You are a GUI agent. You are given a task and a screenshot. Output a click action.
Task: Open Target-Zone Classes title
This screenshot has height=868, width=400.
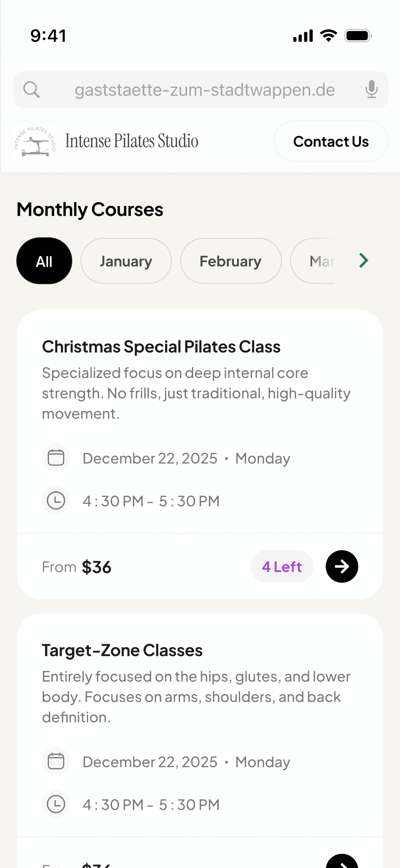(x=122, y=650)
